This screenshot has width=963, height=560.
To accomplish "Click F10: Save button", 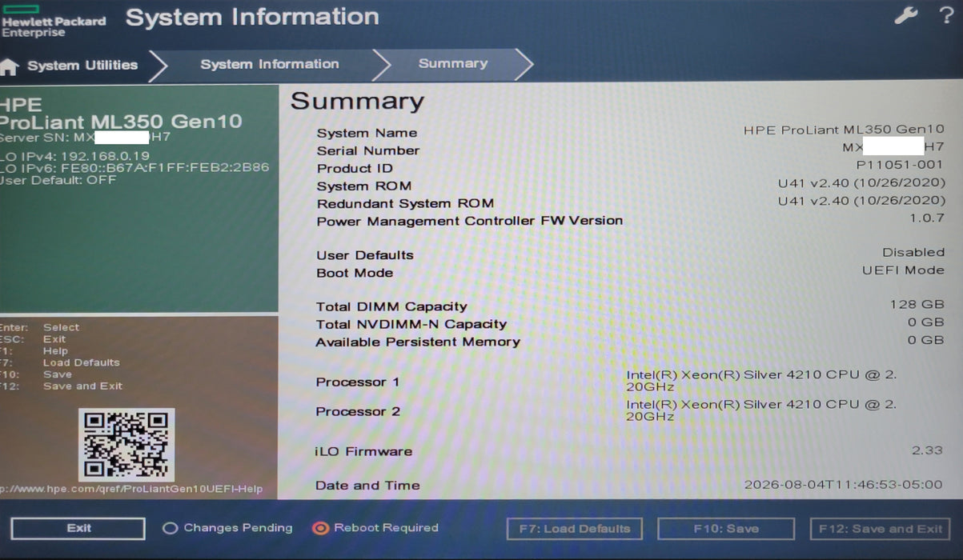I will [726, 529].
